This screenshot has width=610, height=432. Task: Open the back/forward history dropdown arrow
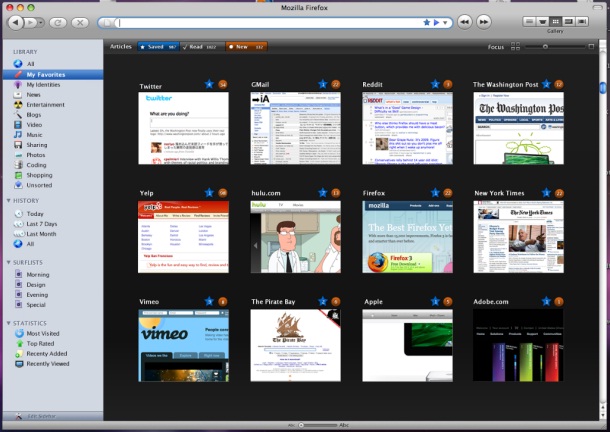click(x=40, y=23)
